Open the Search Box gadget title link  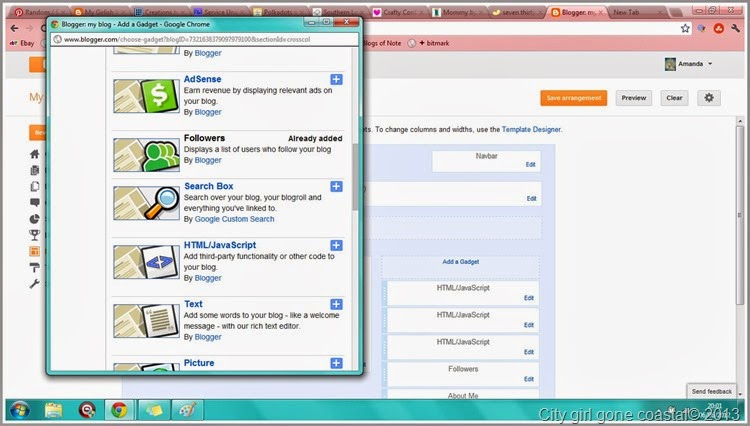(209, 186)
